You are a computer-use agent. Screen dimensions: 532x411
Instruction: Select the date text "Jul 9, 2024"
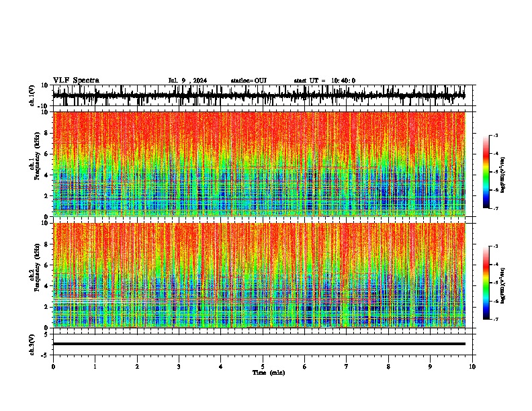pyautogui.click(x=187, y=81)
